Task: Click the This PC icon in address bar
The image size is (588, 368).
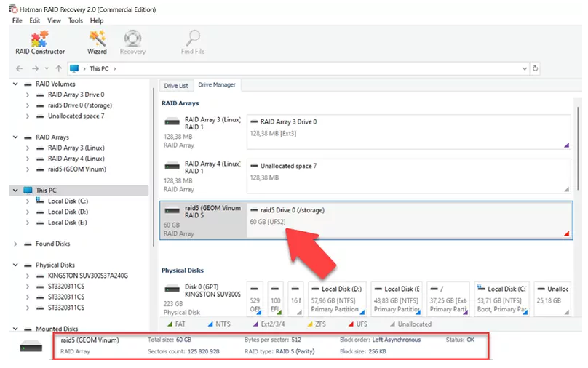Action: [x=74, y=68]
